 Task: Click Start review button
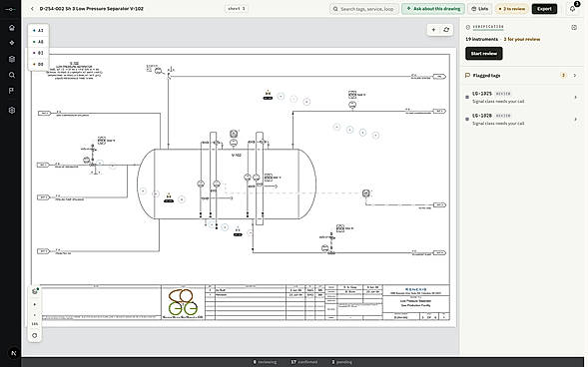pos(484,54)
